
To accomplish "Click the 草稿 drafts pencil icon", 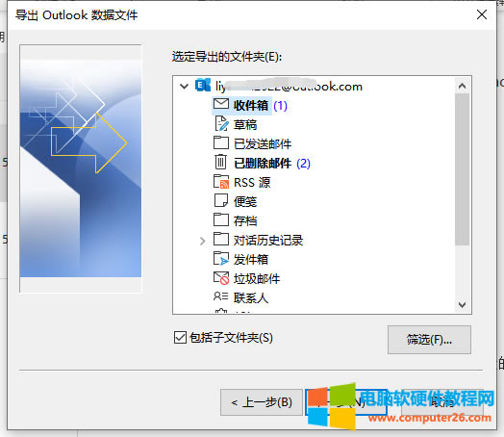I will 222,124.
